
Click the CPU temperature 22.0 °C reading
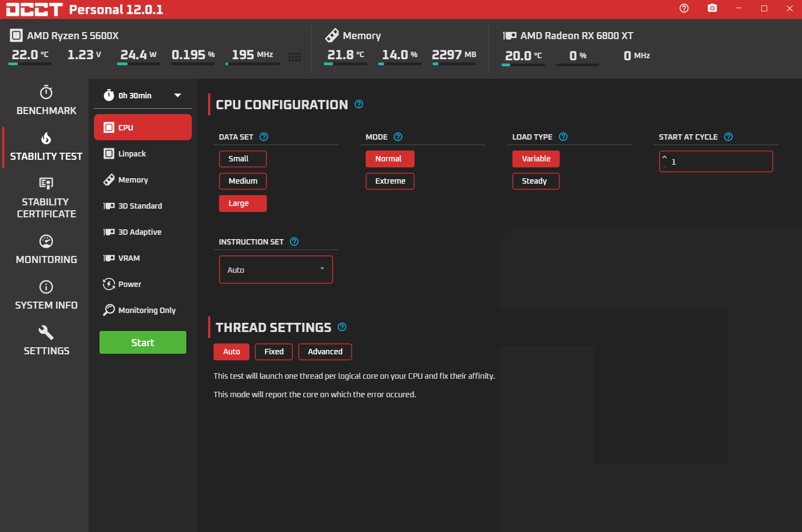coord(30,55)
